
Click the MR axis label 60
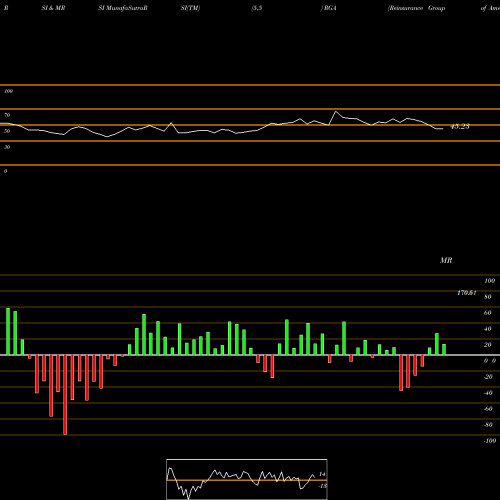488,313
